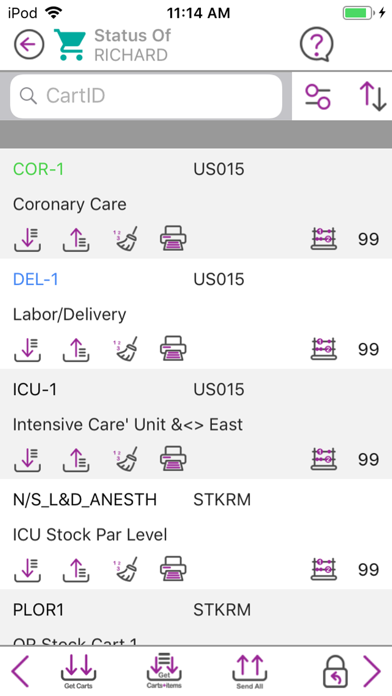Select the PLOR1 cart row

point(196,617)
